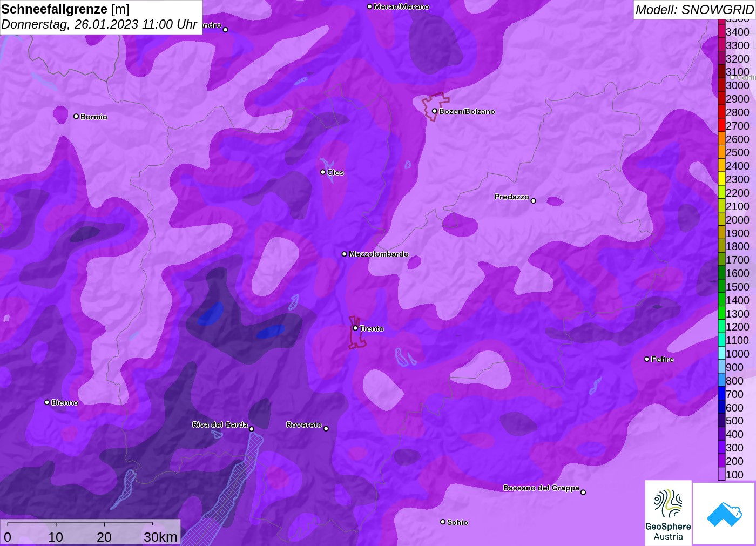Click the scale bar 20 mark
The image size is (756, 546).
104,537
